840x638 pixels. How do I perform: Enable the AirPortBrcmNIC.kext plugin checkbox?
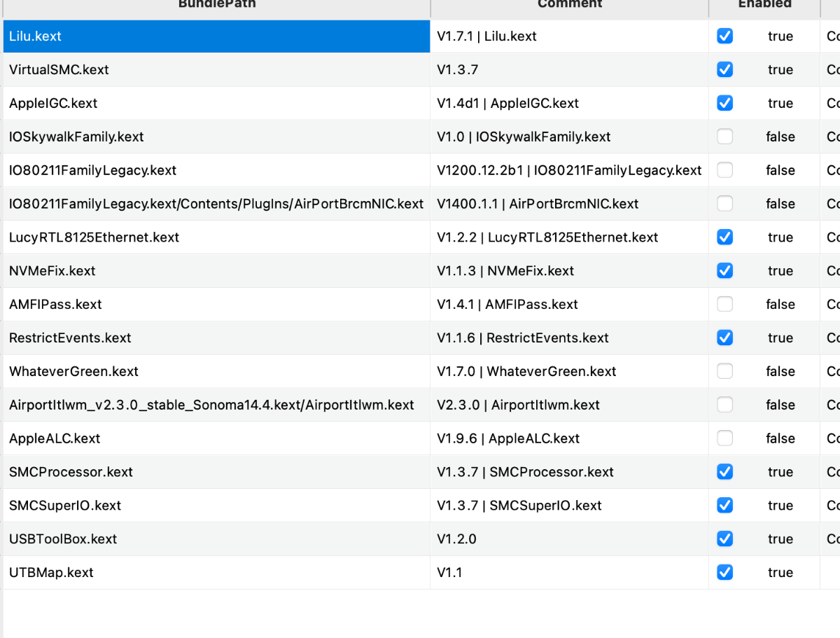point(724,204)
